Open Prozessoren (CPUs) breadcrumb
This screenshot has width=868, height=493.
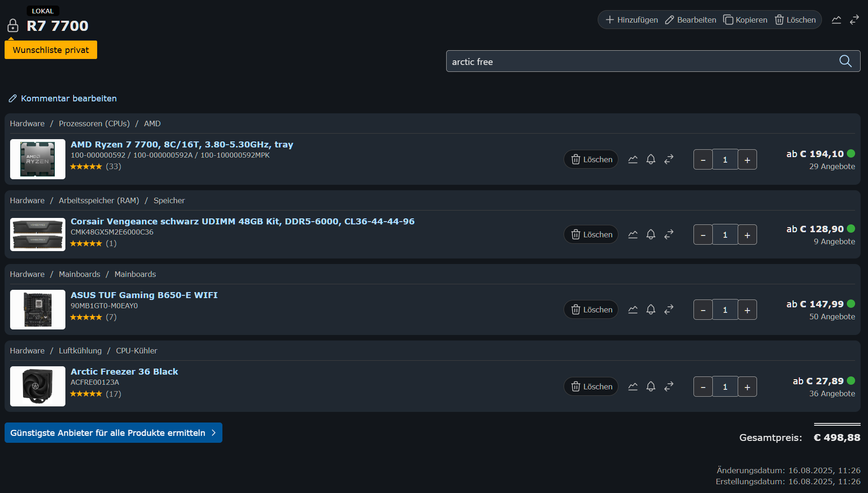(x=94, y=123)
